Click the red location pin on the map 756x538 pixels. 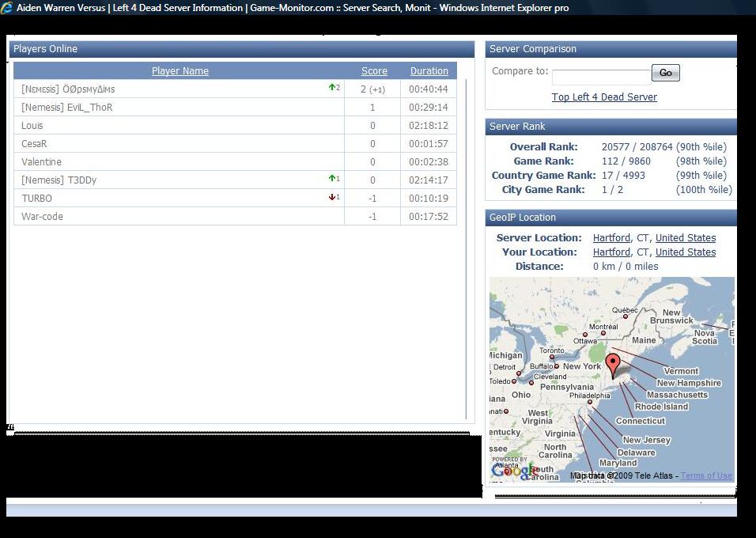[x=613, y=366]
